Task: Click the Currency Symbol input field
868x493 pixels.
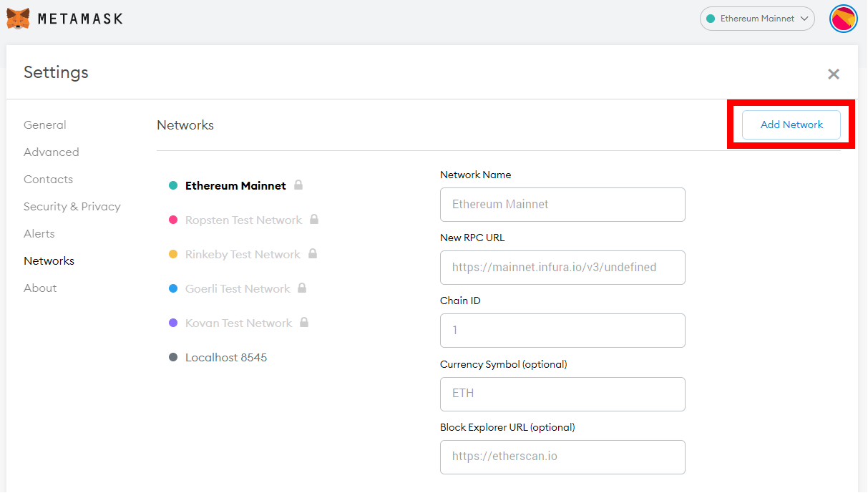Action: [x=562, y=394]
